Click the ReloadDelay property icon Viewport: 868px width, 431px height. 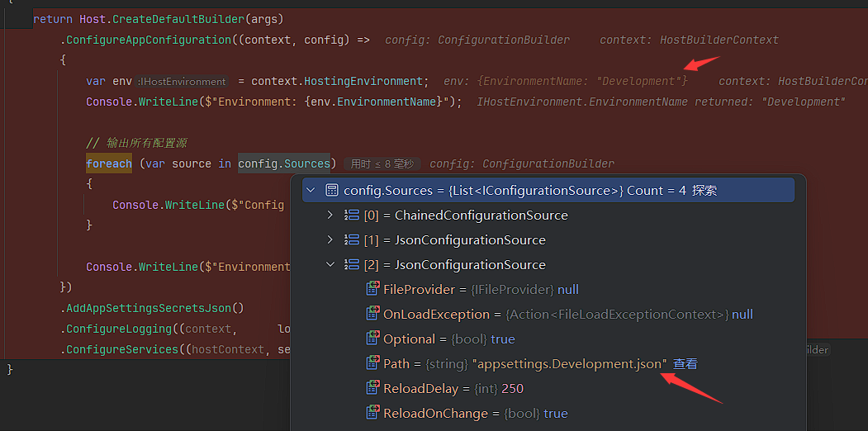[x=373, y=389]
